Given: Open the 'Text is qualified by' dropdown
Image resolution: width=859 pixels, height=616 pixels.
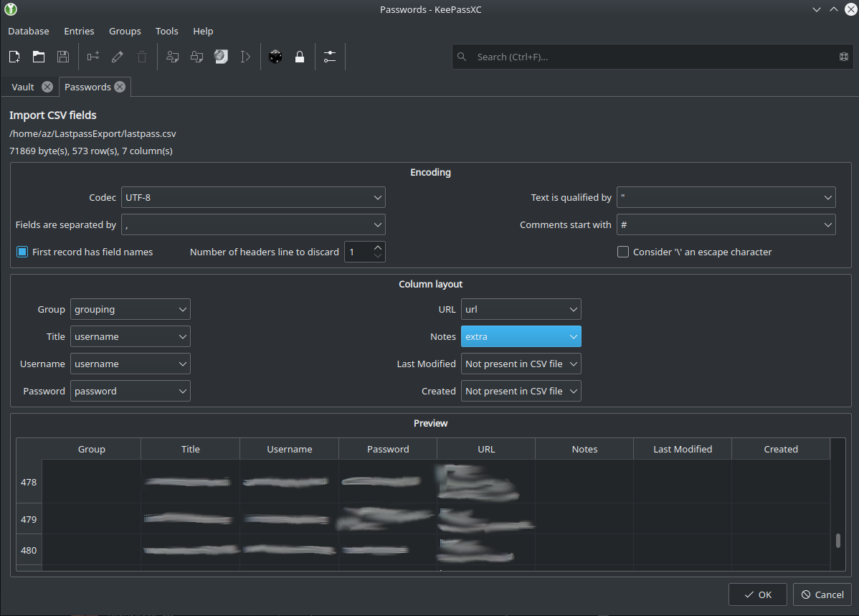Looking at the screenshot, I should click(x=726, y=197).
